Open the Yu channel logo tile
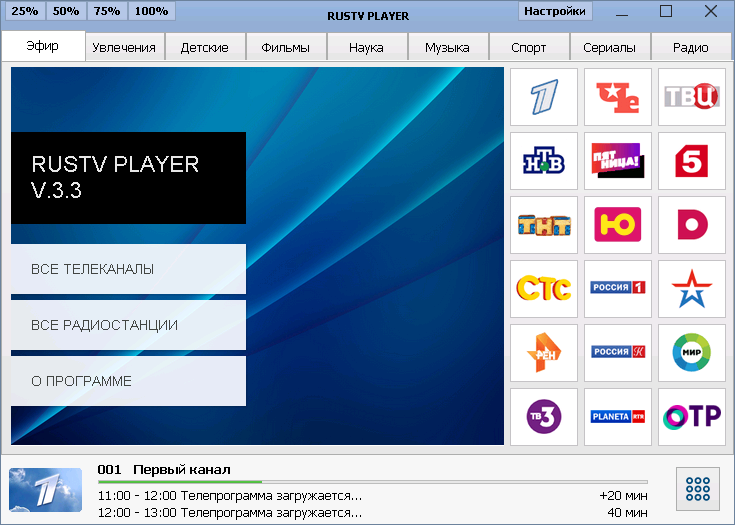Screen dimensions: 735x525 [618, 225]
